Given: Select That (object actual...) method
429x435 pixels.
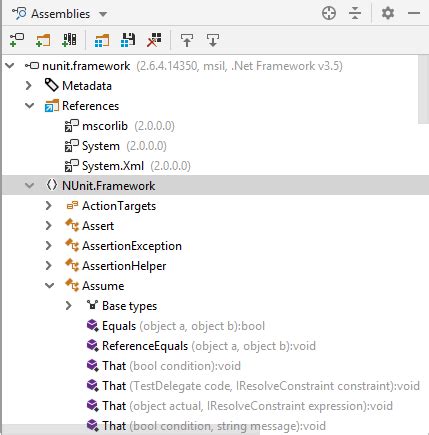Looking at the screenshot, I should [x=247, y=406].
